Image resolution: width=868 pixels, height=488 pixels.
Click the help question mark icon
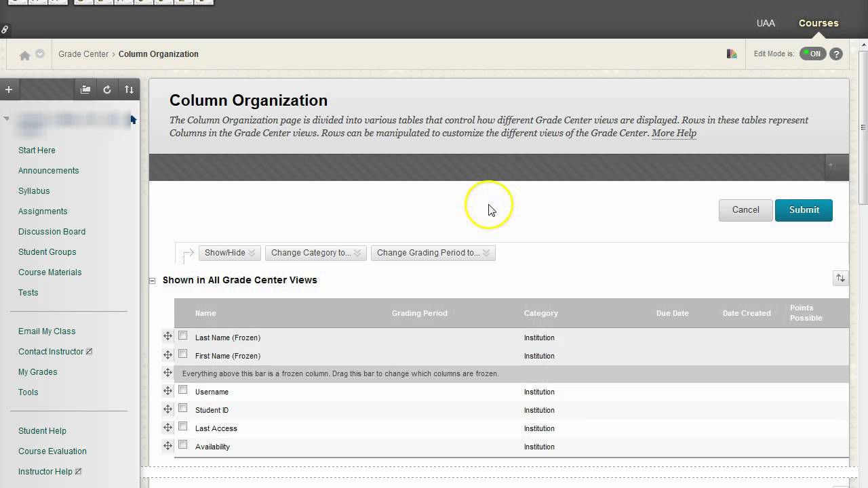836,54
